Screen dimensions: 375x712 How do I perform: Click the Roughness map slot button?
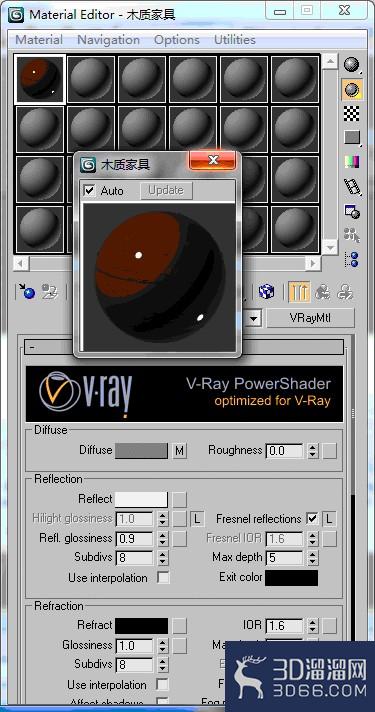click(330, 451)
